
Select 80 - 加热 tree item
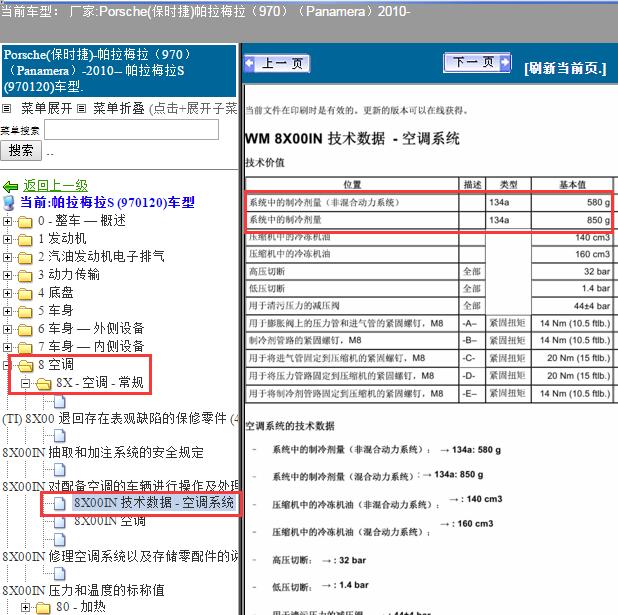tap(81, 607)
